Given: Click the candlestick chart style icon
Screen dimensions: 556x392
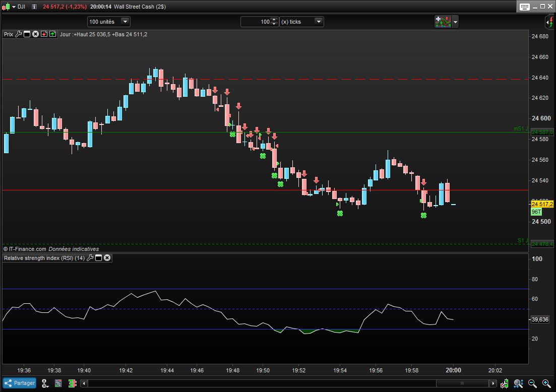Looking at the screenshot, I should [x=6, y=7].
